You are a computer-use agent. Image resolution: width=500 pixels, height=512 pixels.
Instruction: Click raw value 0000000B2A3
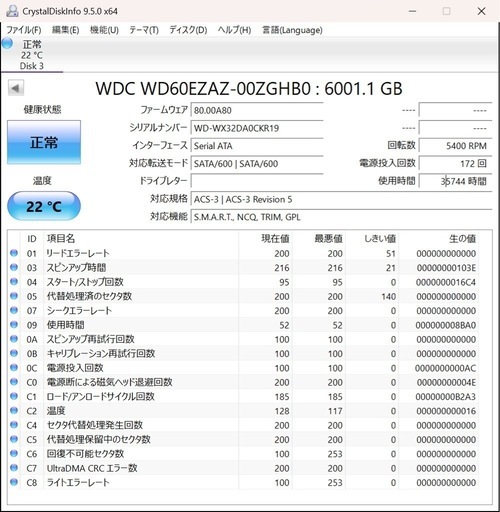(446, 397)
